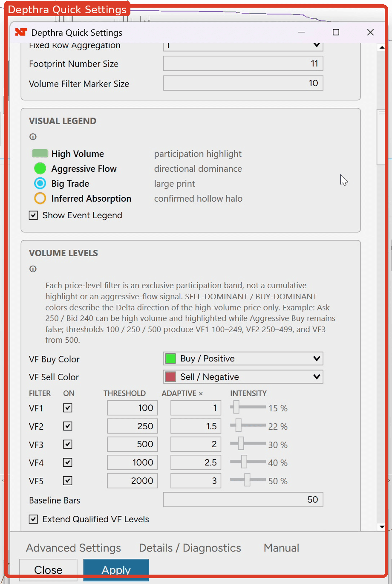
Task: Expand the Fixed Row Aggregation dropdown
Action: pyautogui.click(x=243, y=46)
